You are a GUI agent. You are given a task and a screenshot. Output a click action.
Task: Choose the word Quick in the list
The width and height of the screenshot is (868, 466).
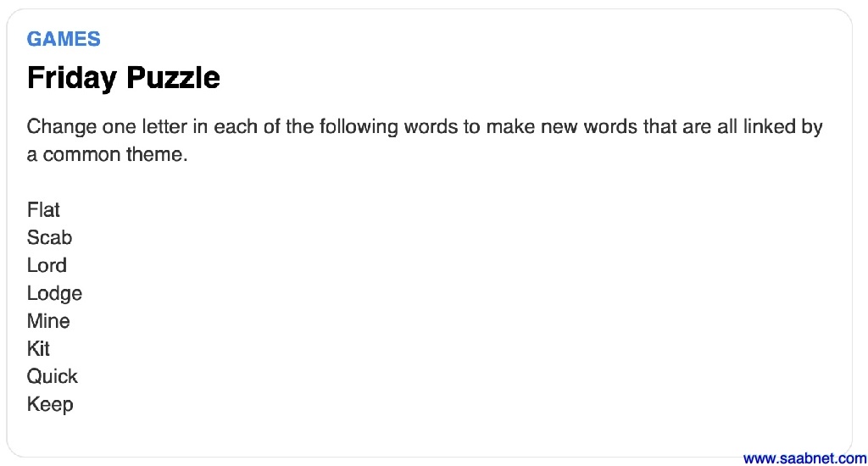coord(53,376)
